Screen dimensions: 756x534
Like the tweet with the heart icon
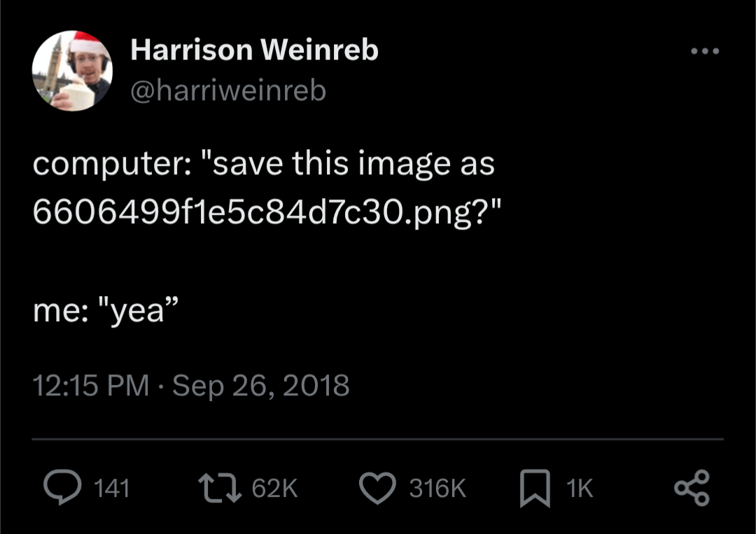tap(378, 488)
